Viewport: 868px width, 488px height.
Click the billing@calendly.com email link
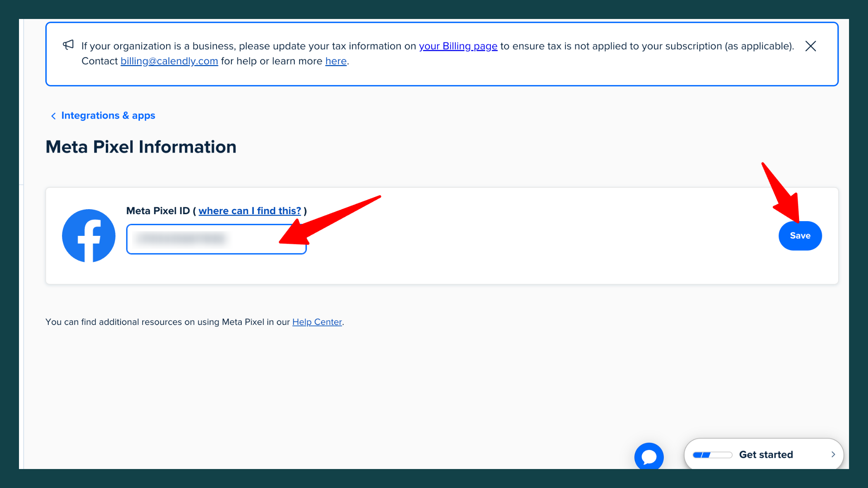point(169,61)
